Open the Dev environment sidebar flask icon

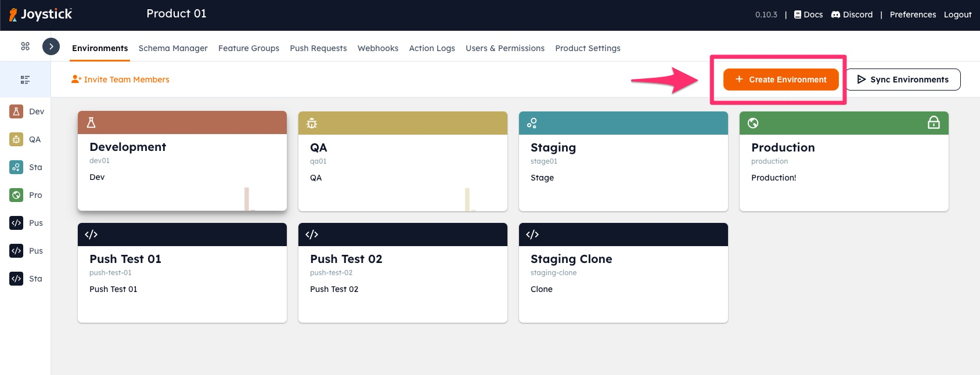pyautogui.click(x=16, y=111)
